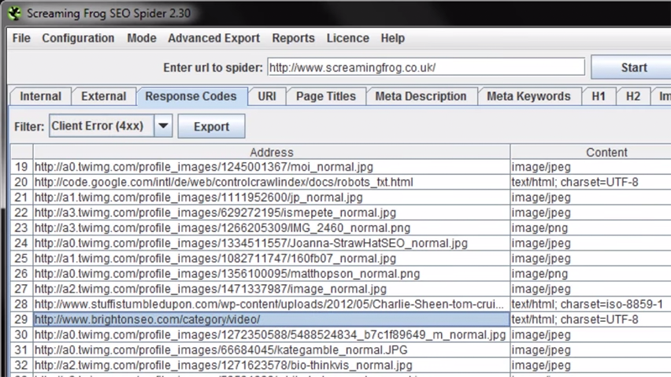
Task: Open the Meta Description tab
Action: point(421,96)
